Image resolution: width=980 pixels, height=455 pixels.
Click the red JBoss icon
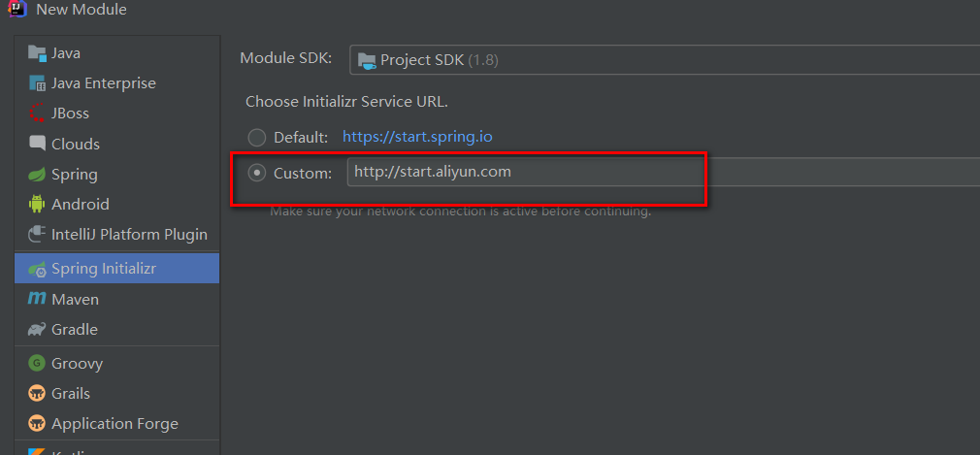38,114
